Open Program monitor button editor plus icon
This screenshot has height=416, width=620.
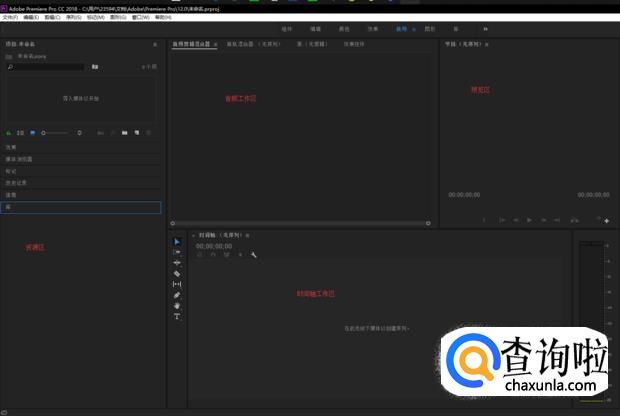(607, 221)
